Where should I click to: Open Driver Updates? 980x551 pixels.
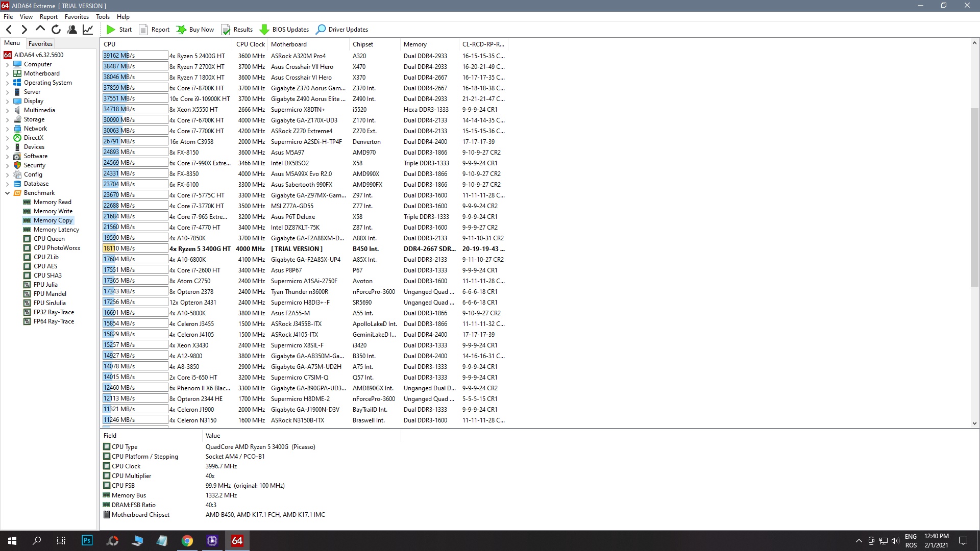click(342, 30)
